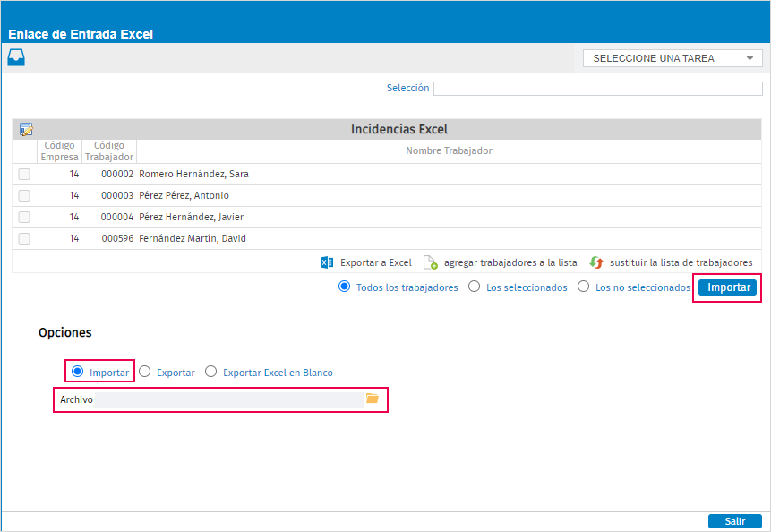
Task: Click the name Fernández Martín, David
Action: (193, 238)
